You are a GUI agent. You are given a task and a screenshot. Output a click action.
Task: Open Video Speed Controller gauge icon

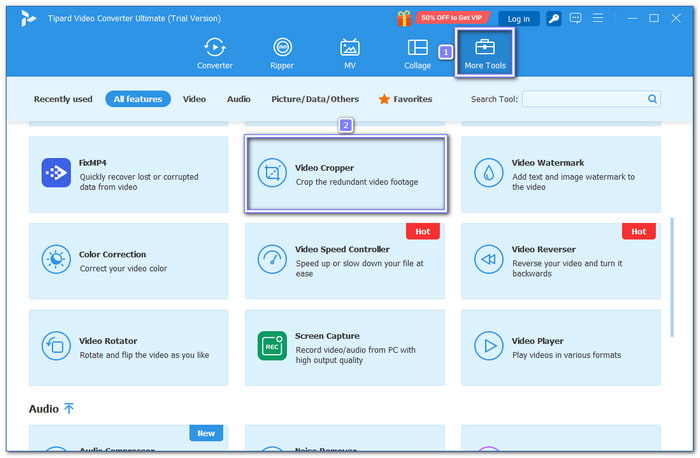(x=272, y=259)
